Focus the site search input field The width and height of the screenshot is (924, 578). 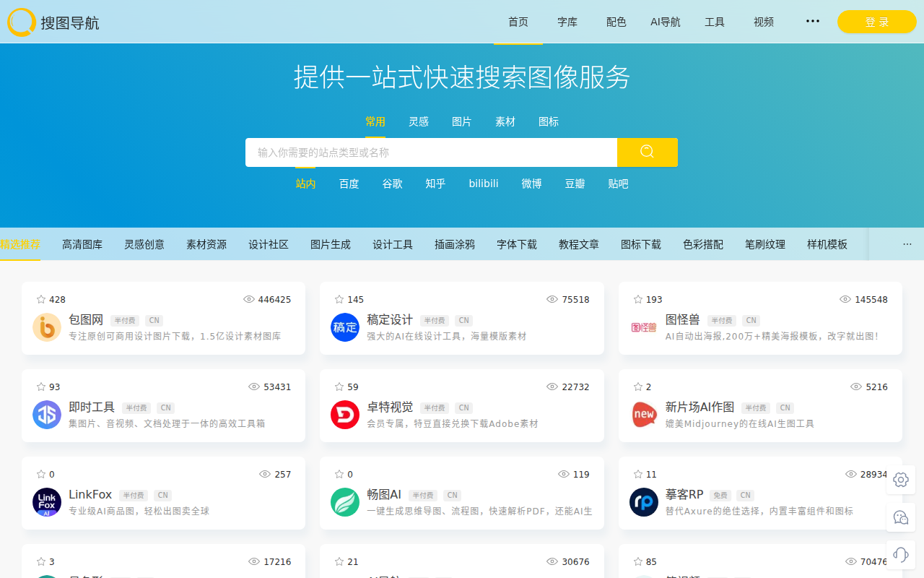(x=431, y=152)
